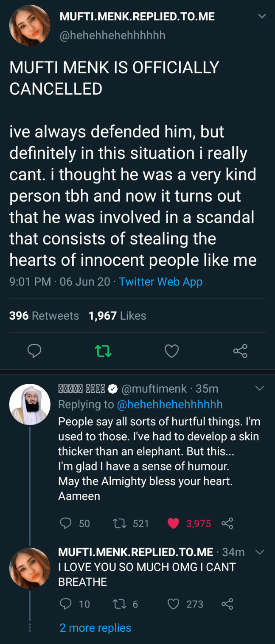The width and height of the screenshot is (275, 644).
Task: Share Mufti Menk's reply tweet
Action: 227,523
